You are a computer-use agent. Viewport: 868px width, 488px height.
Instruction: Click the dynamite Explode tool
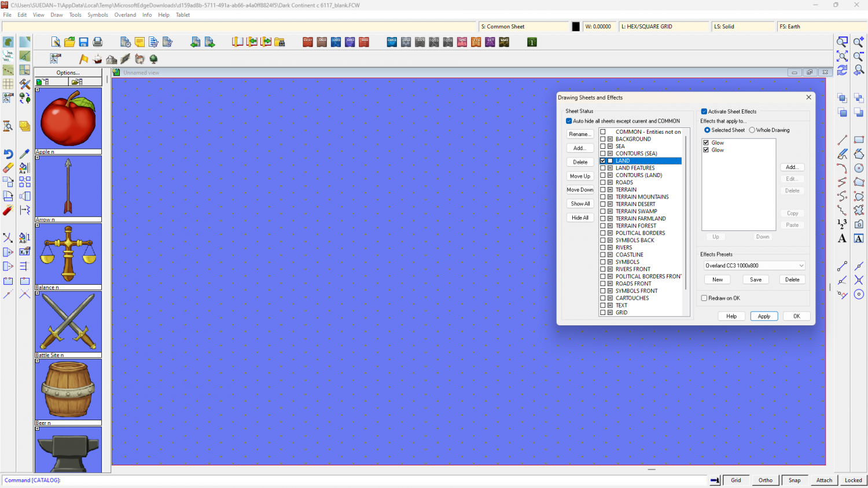click(x=8, y=210)
